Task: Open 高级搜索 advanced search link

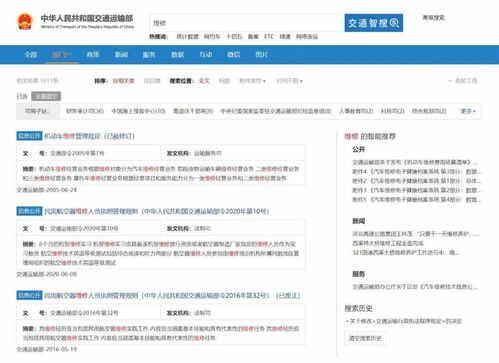Action: (433, 17)
